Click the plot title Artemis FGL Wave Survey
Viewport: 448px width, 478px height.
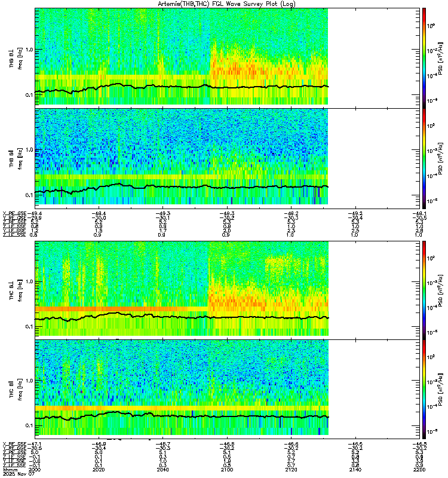(226, 4)
